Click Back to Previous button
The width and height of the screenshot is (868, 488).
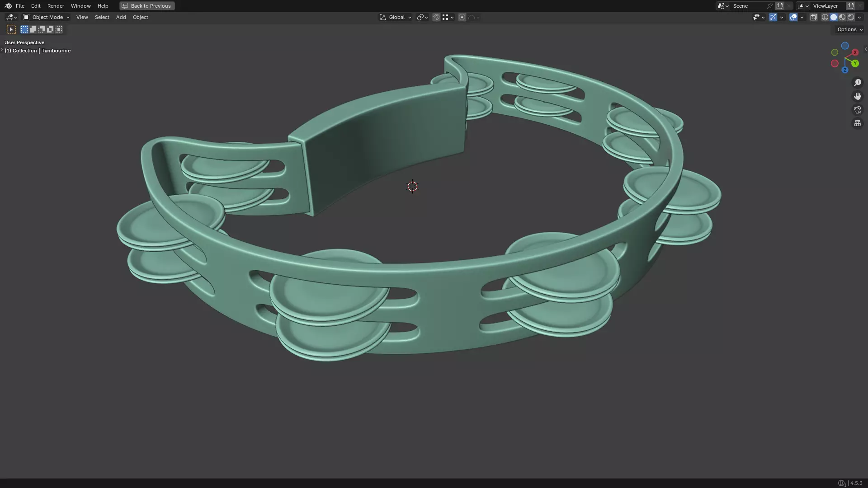pyautogui.click(x=147, y=6)
